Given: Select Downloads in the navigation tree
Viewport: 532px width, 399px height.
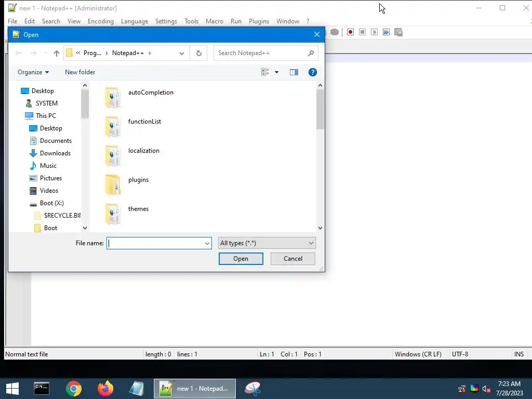Looking at the screenshot, I should [55, 153].
